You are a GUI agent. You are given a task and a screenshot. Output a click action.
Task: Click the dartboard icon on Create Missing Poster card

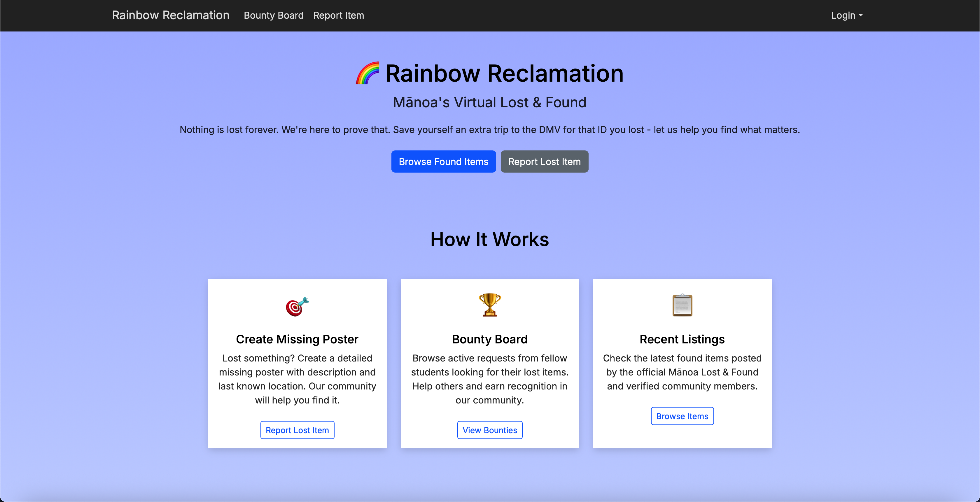pyautogui.click(x=297, y=306)
